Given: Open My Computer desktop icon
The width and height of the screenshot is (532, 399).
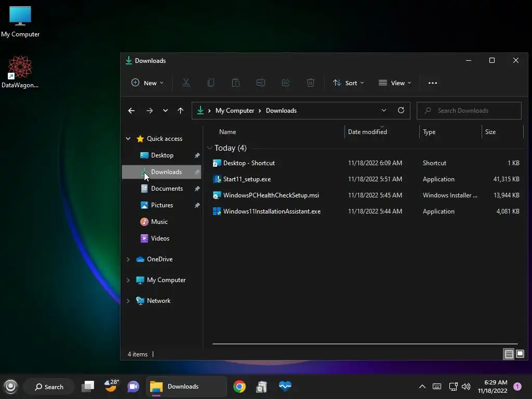Looking at the screenshot, I should (x=20, y=22).
